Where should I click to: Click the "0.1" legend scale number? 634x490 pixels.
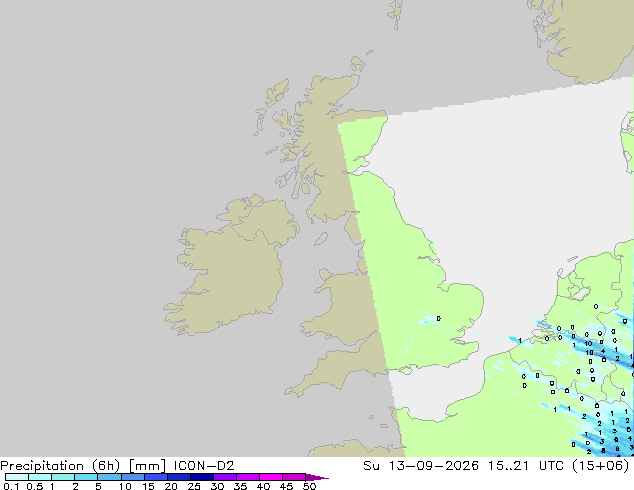(11, 486)
